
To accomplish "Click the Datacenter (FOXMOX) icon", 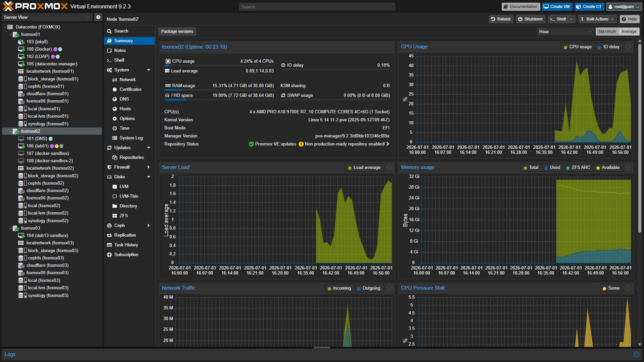I will click(x=10, y=27).
